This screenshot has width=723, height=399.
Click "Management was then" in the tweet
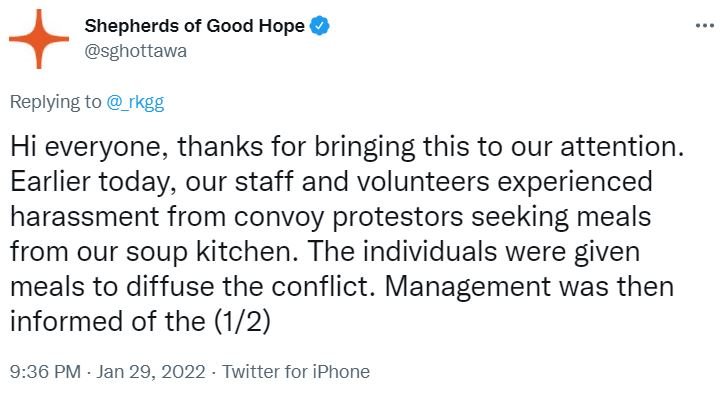[529, 286]
